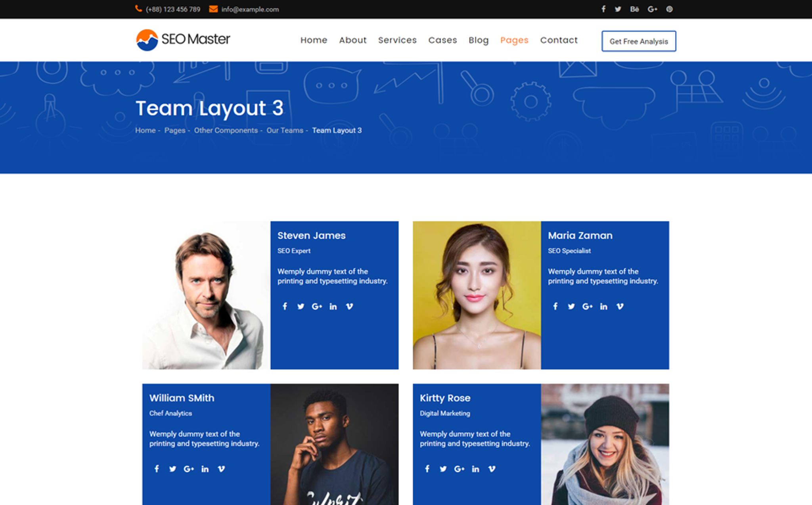This screenshot has width=812, height=505.
Task: Click Steven James's Vimeo icon
Action: tap(349, 306)
